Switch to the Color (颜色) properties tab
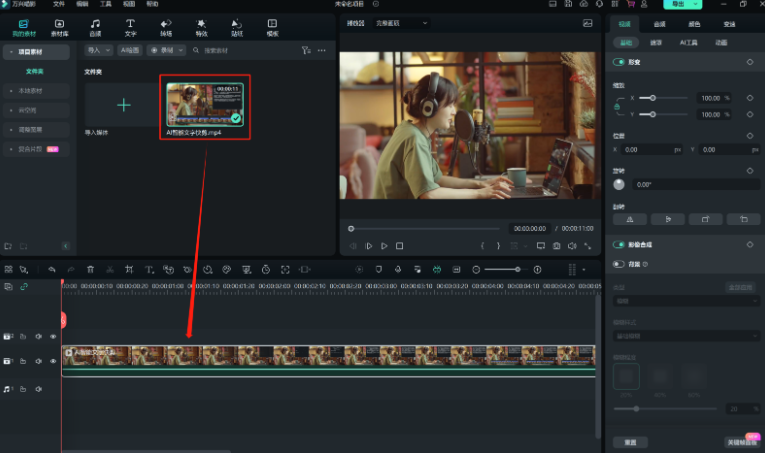 [x=694, y=22]
